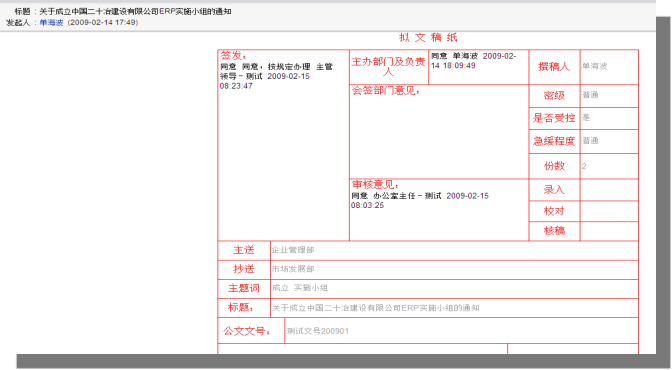
Task: Click the sent timestamp (2009-02-14 17:49)
Action: (x=103, y=23)
